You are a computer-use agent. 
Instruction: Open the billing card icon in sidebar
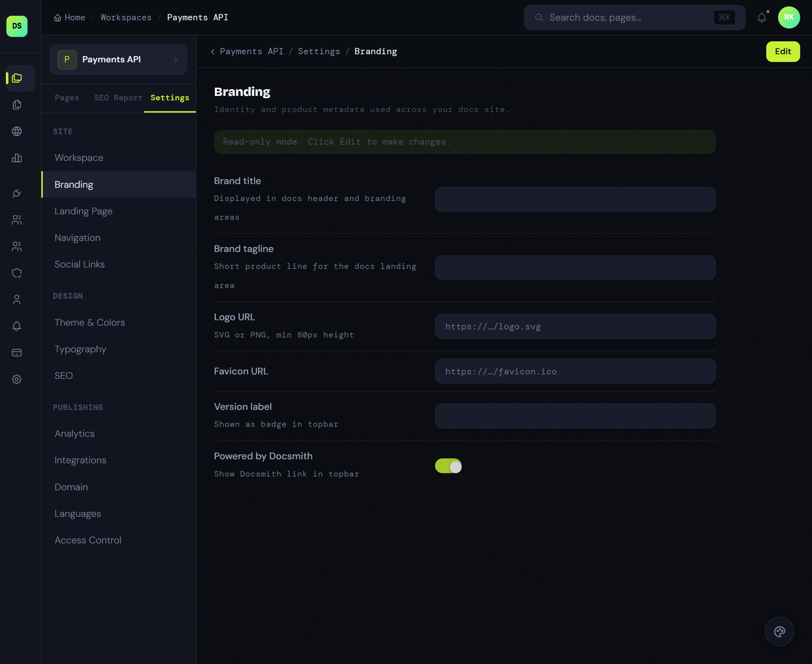tap(17, 352)
